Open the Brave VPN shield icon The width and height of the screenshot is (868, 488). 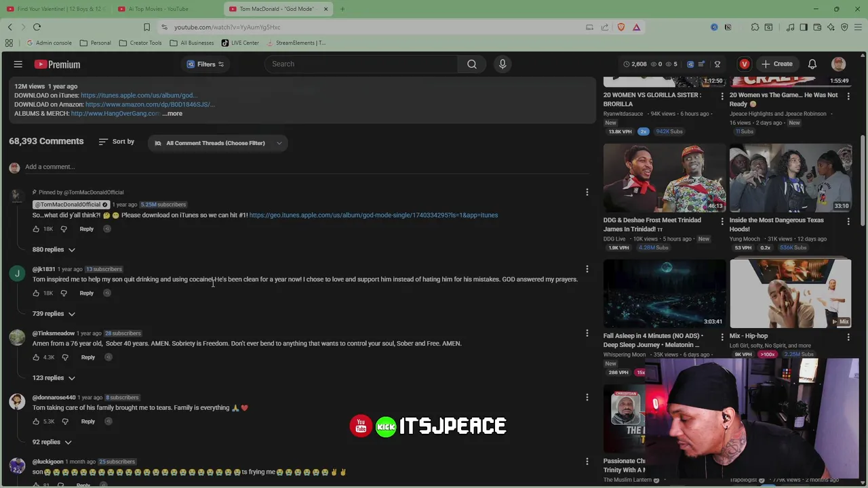(844, 27)
